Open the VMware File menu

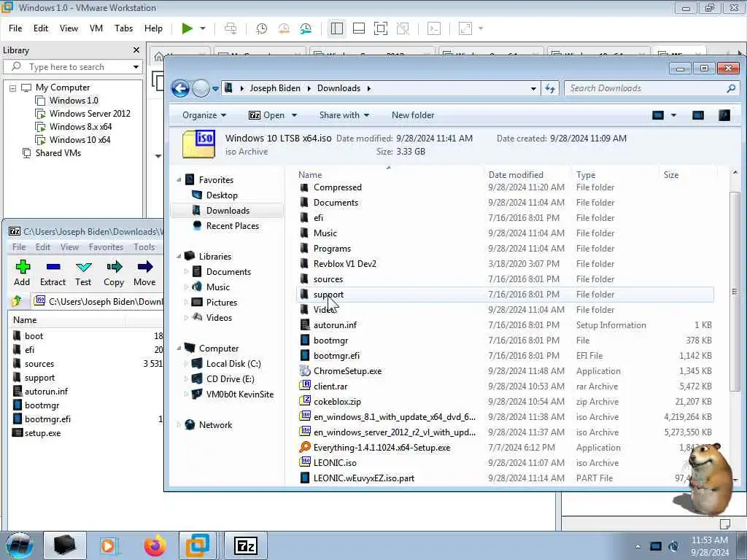click(x=15, y=28)
